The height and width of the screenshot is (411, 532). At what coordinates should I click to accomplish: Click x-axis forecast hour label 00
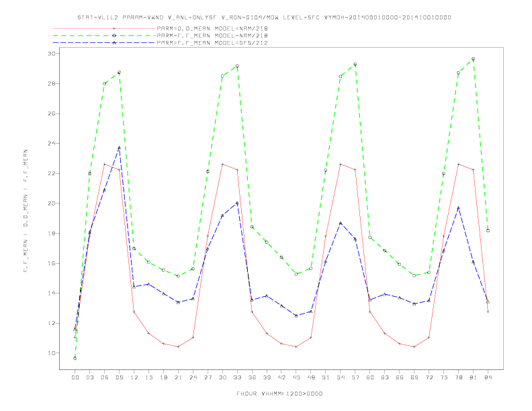(x=75, y=377)
